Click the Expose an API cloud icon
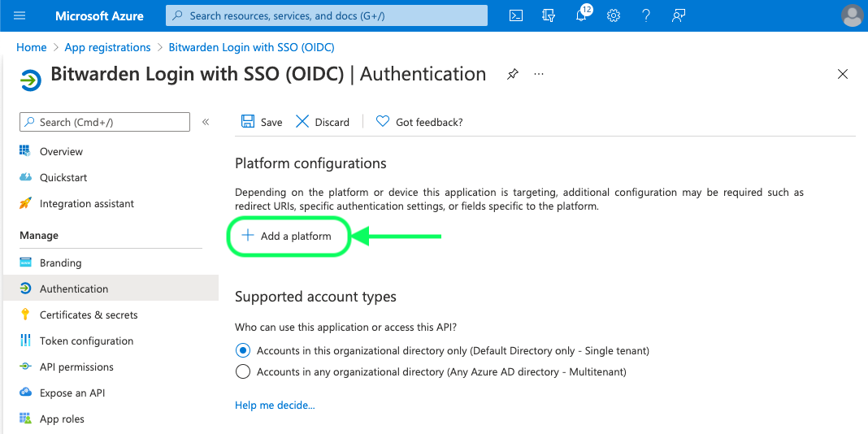868x434 pixels. click(x=25, y=393)
